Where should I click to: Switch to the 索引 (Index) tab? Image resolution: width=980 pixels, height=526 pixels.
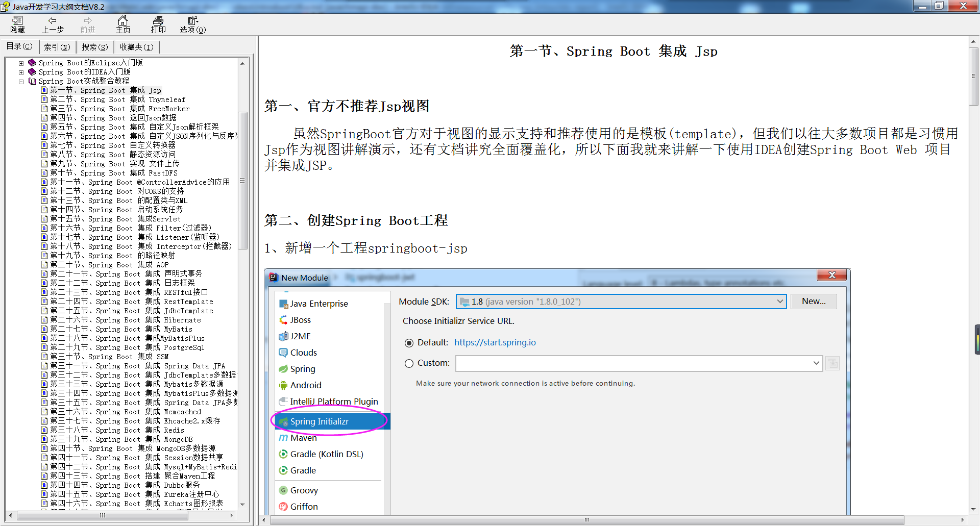pyautogui.click(x=57, y=47)
